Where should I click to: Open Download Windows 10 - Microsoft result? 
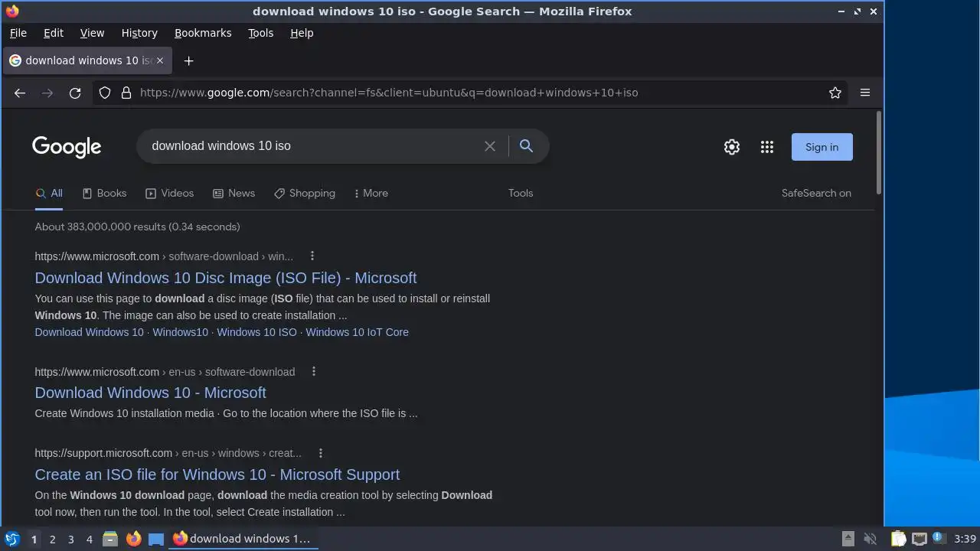click(x=150, y=393)
